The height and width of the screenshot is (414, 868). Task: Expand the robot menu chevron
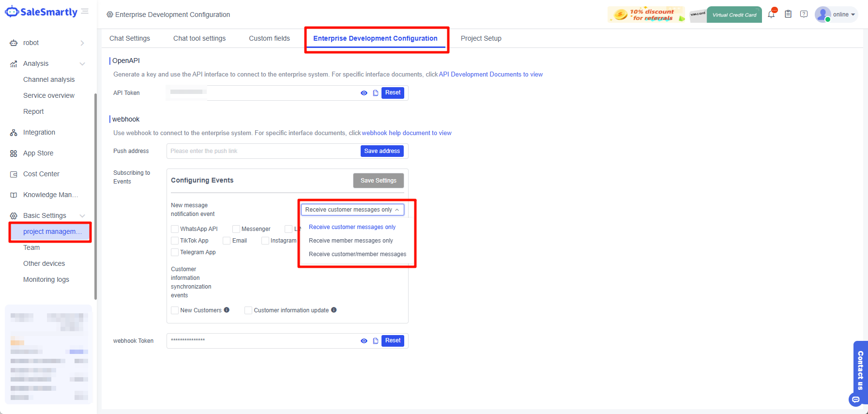point(82,43)
